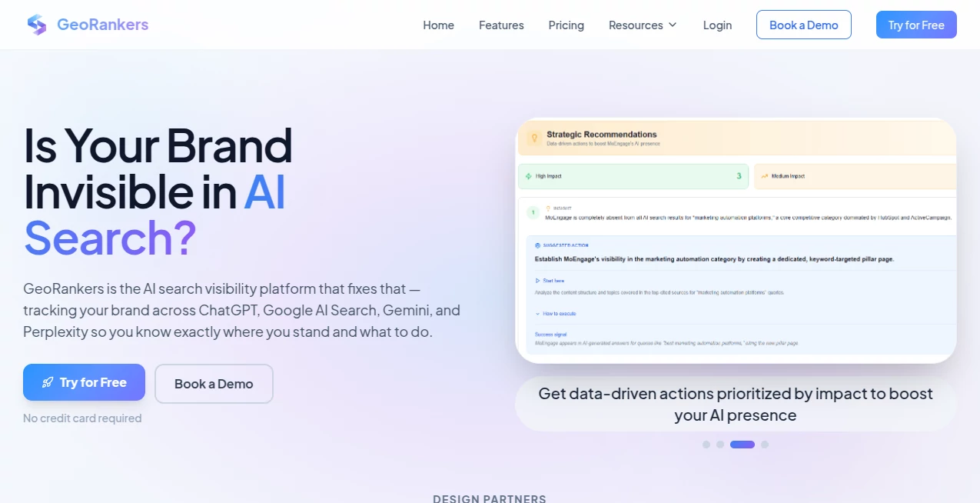Click the 'DESIGN PARTNERS' heading text
The width and height of the screenshot is (980, 503).
pyautogui.click(x=490, y=498)
